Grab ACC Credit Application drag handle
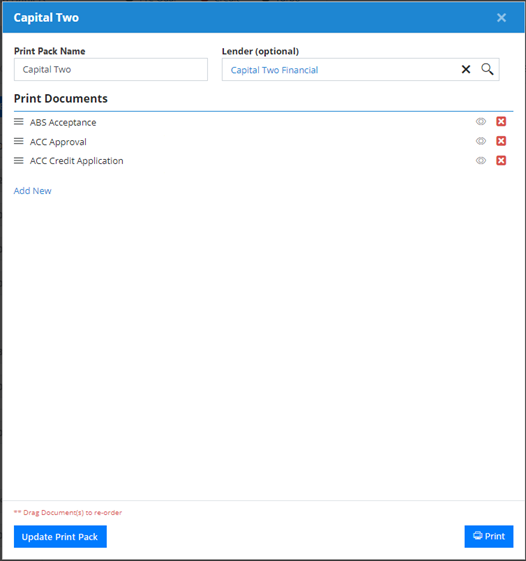Image resolution: width=526 pixels, height=561 pixels. coord(19,161)
